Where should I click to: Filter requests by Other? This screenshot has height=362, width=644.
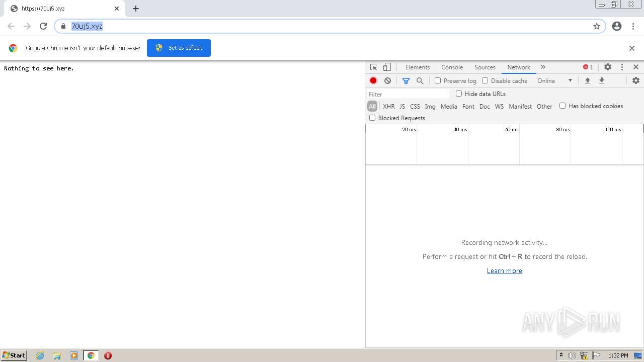544,106
